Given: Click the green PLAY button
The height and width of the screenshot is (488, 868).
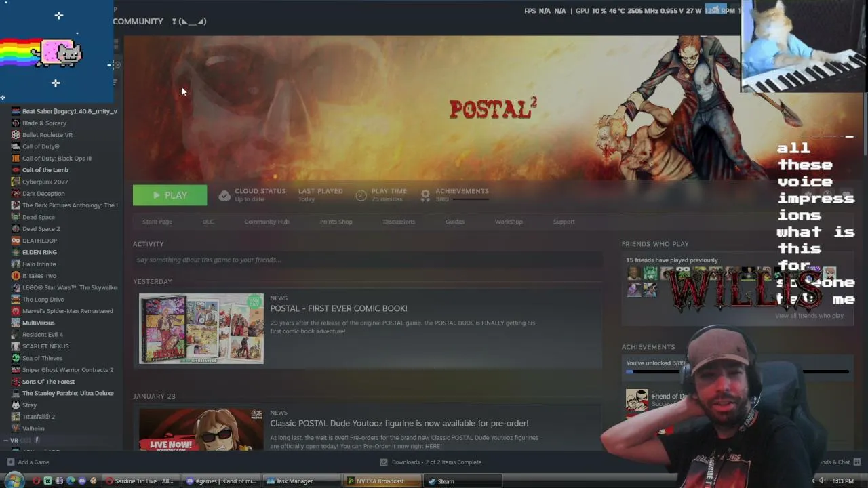Looking at the screenshot, I should (170, 195).
